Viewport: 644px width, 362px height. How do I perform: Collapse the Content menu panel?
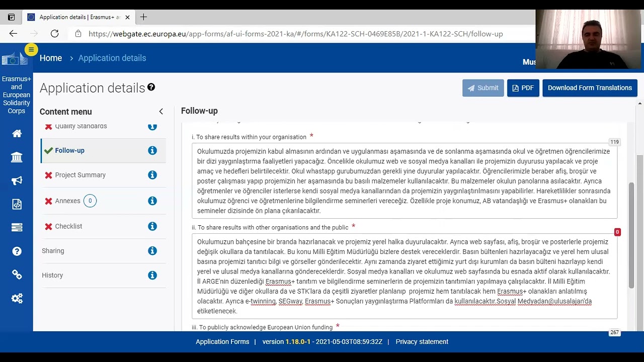(x=161, y=112)
